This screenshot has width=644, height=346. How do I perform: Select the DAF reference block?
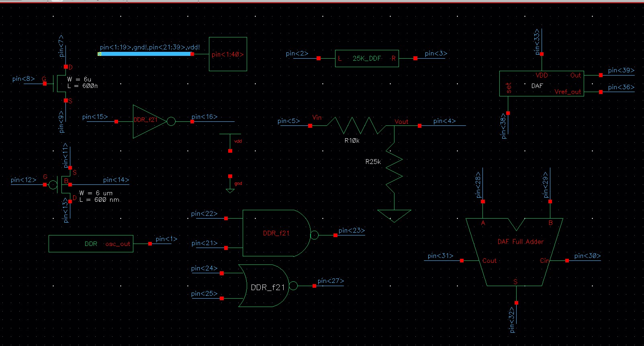pos(542,84)
